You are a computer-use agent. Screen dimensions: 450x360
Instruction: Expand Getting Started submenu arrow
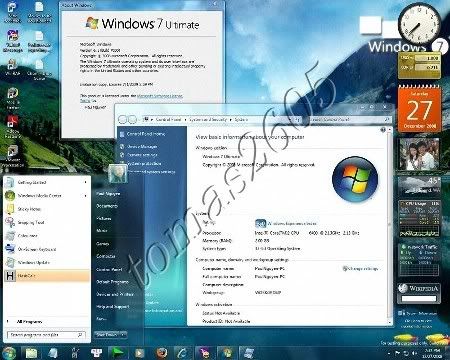(x=86, y=182)
